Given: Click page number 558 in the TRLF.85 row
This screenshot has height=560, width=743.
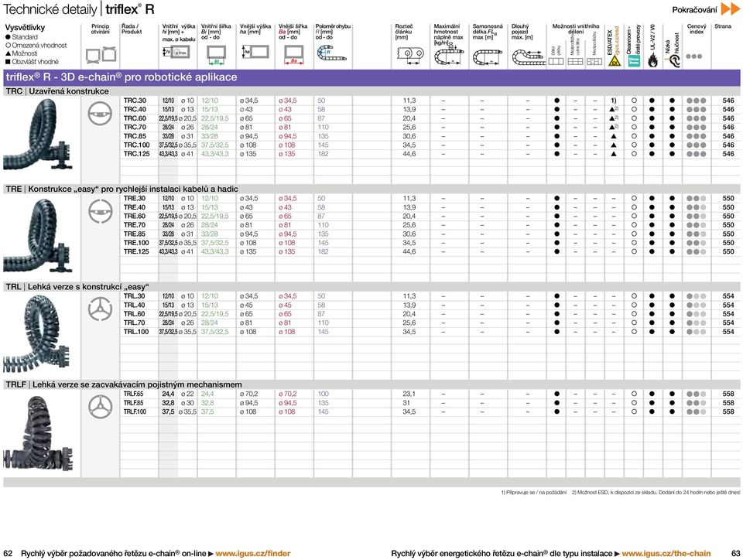Looking at the screenshot, I should coord(728,403).
